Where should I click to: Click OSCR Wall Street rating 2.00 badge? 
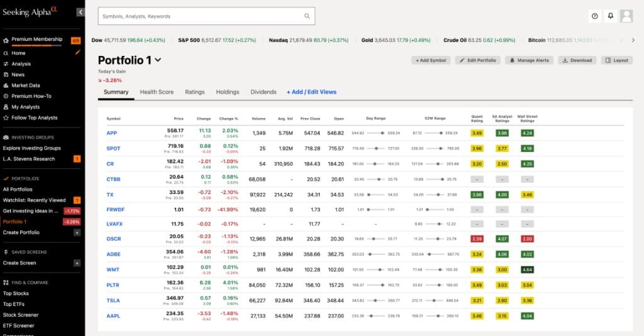528,239
